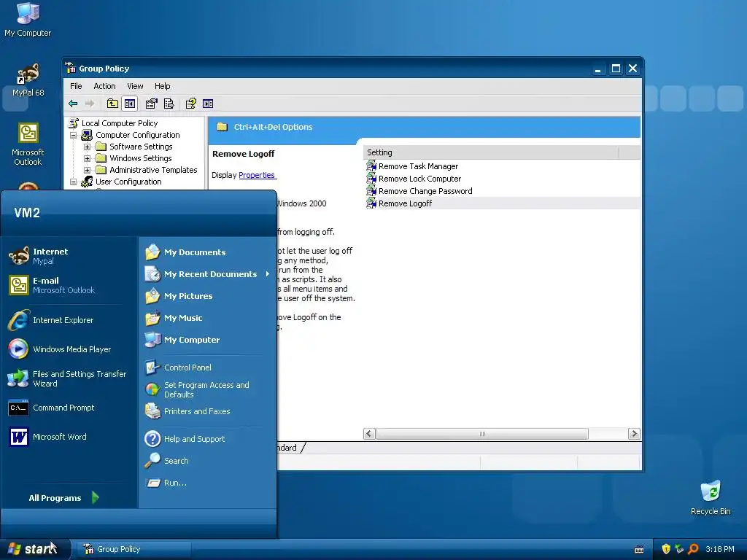Open the Run... dialog from Start menu
Screen dimensions: 747x560
pyautogui.click(x=166, y=483)
